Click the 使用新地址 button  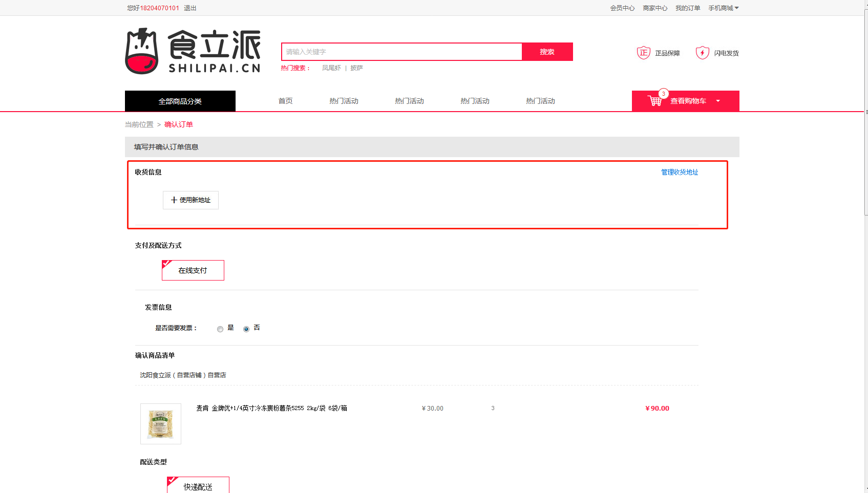(x=190, y=200)
